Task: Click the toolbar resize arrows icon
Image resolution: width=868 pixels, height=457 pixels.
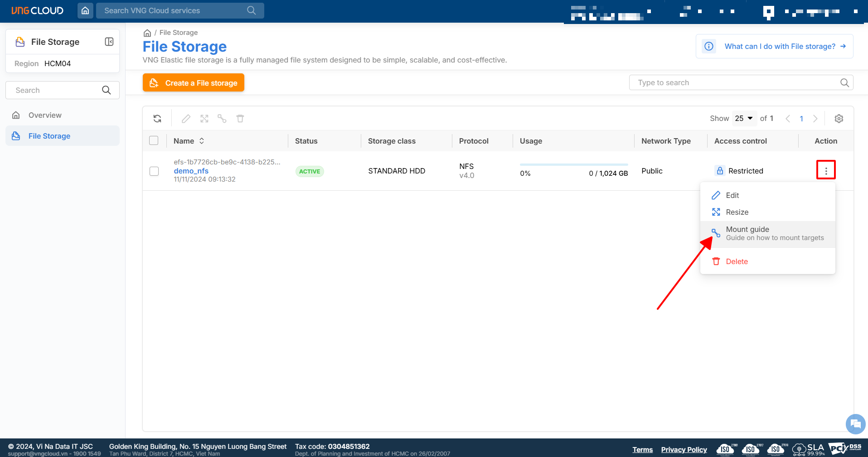Action: click(204, 119)
